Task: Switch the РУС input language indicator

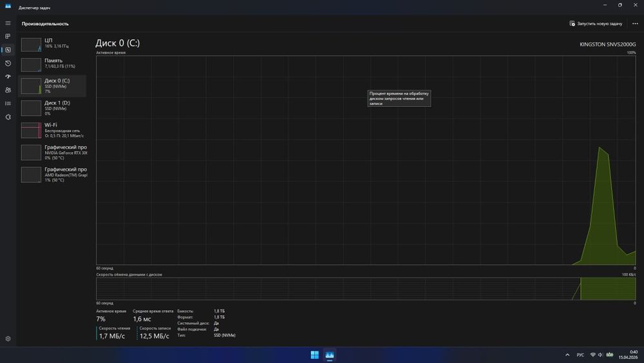Action: [580, 355]
